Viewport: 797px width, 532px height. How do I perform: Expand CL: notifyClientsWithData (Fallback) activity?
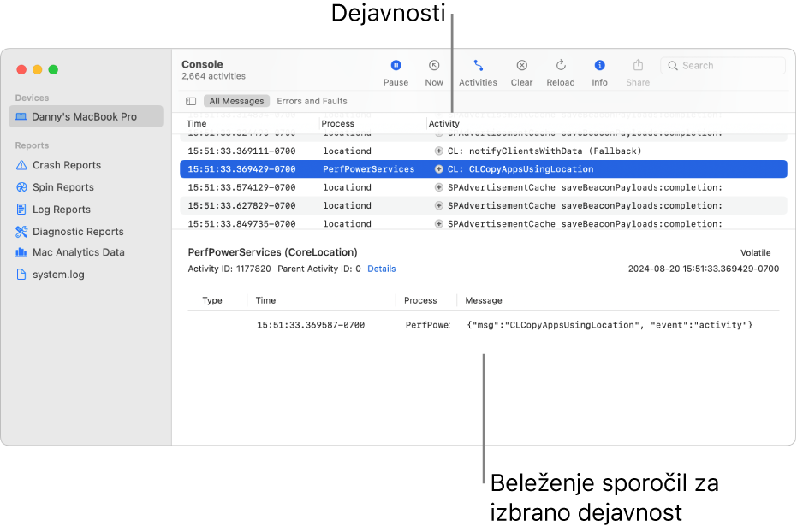pyautogui.click(x=438, y=151)
